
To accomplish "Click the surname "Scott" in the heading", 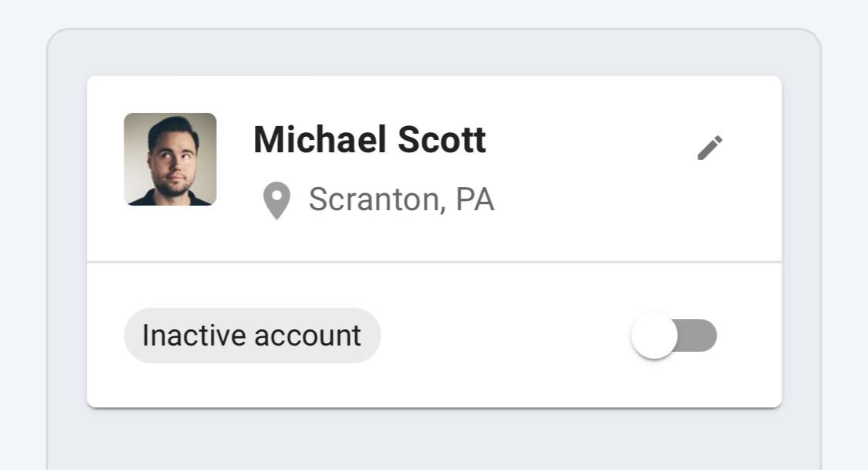I will coord(442,140).
